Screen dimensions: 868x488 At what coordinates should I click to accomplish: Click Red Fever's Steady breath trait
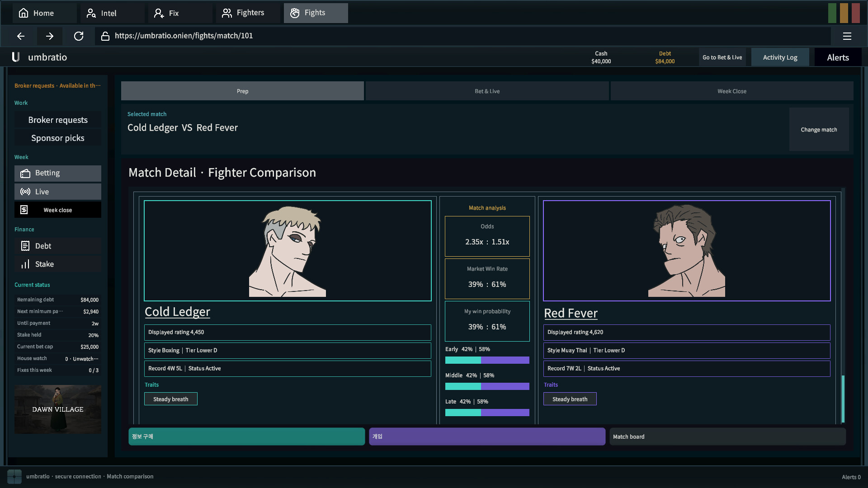click(570, 399)
